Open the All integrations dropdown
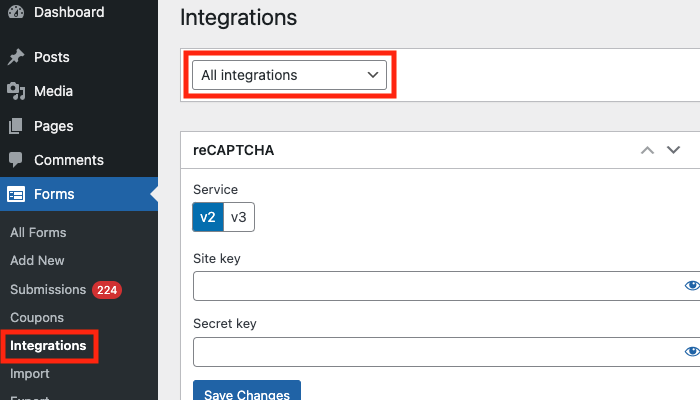 (289, 75)
